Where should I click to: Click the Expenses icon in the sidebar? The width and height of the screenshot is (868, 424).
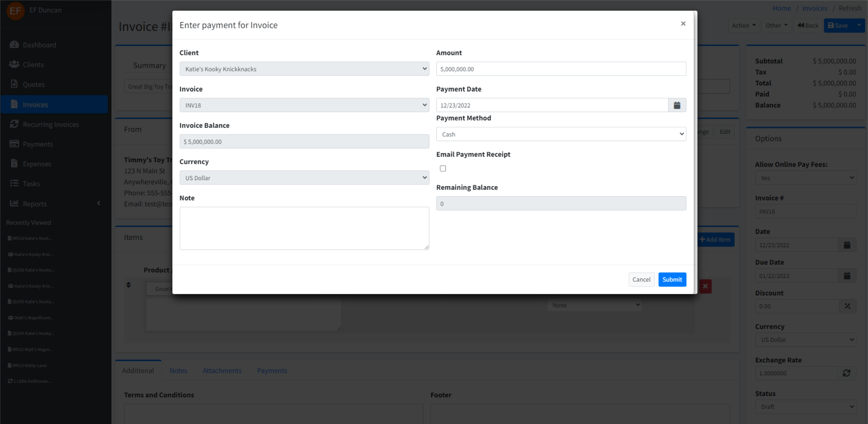[14, 164]
